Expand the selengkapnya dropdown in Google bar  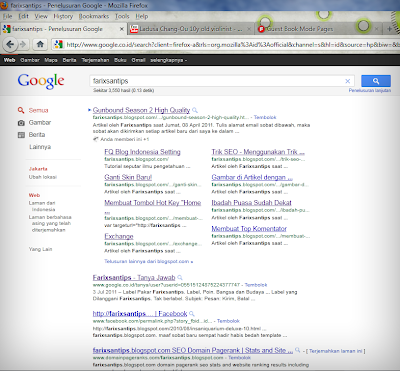point(168,60)
